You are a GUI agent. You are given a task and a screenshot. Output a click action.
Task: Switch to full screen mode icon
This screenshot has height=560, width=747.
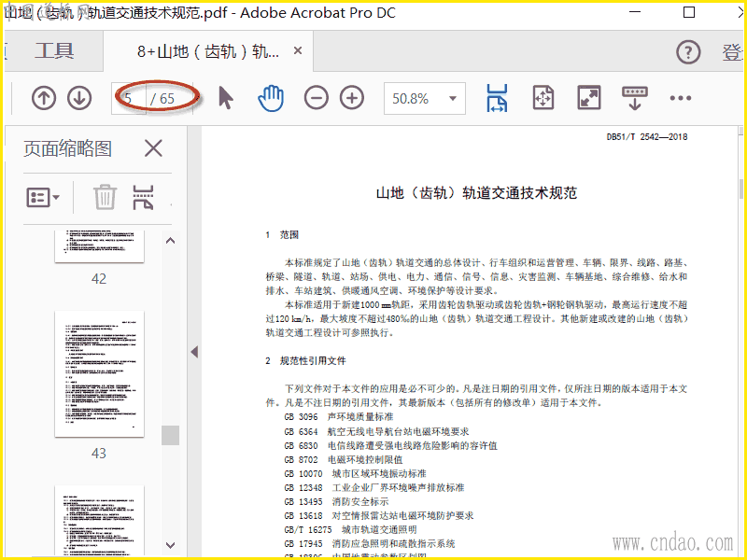pyautogui.click(x=589, y=98)
